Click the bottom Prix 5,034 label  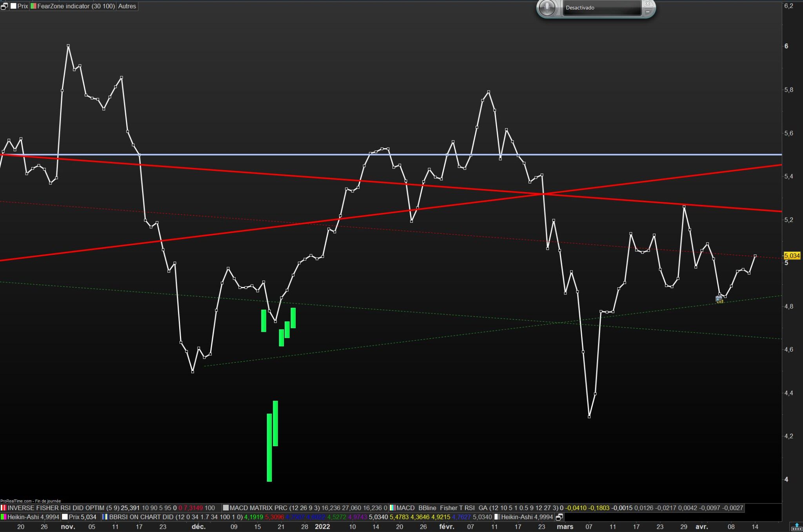[x=82, y=517]
